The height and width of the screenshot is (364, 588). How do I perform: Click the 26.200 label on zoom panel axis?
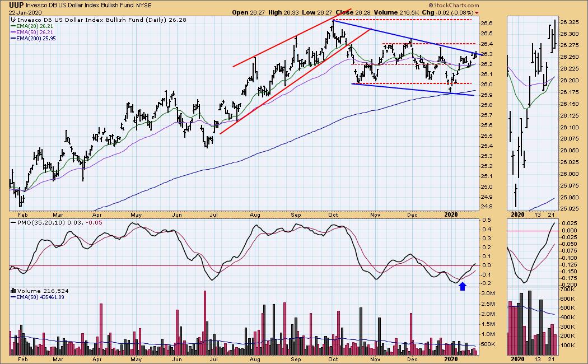click(x=570, y=80)
